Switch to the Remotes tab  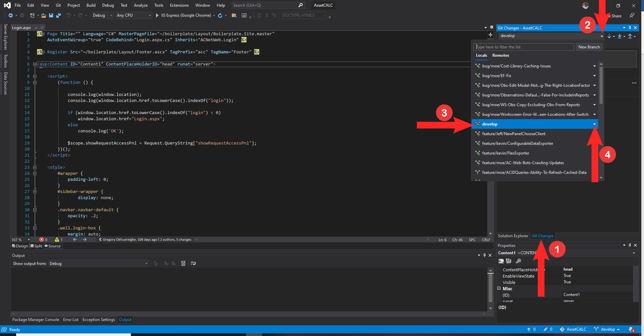501,55
